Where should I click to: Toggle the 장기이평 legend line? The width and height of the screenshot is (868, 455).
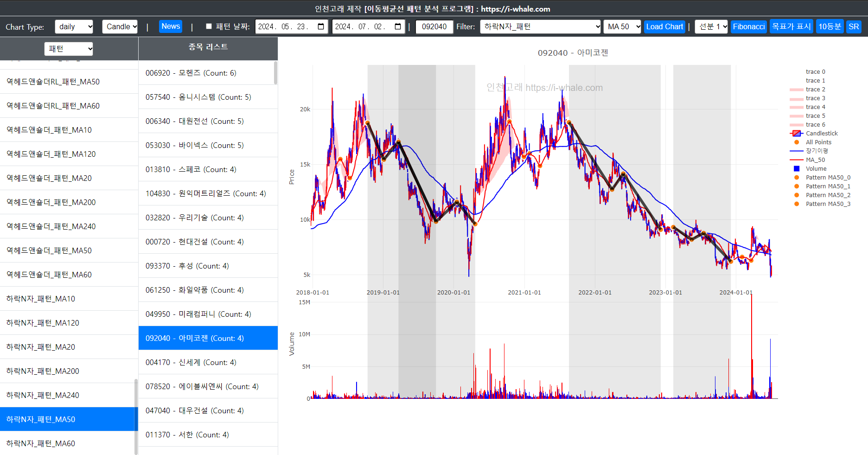(796, 151)
